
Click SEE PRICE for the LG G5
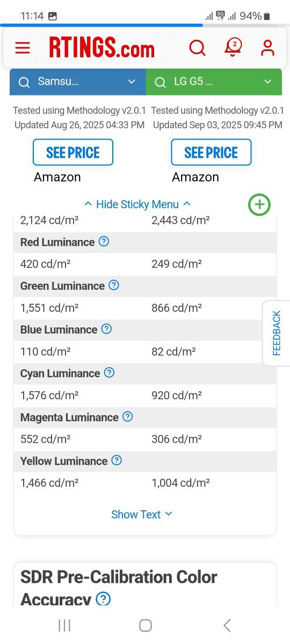[211, 152]
